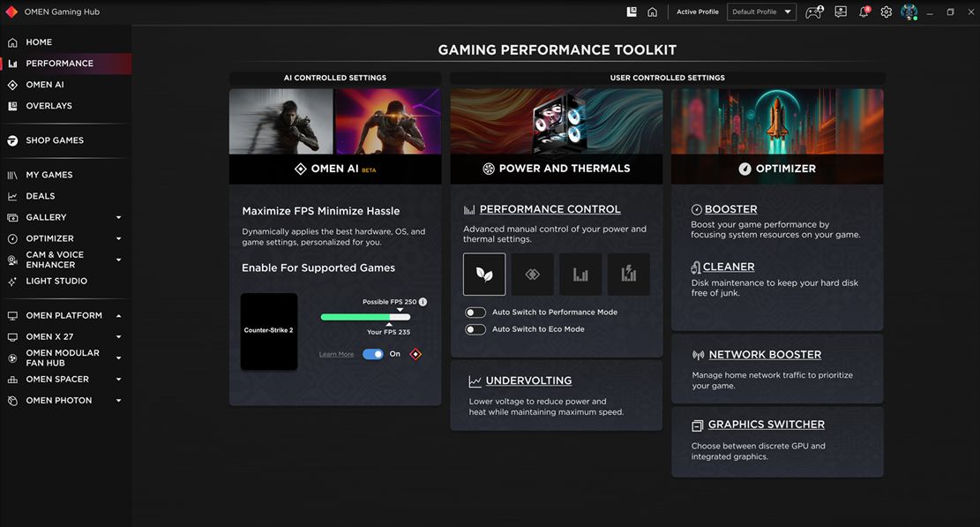The image size is (980, 527).
Task: Select the lightning bolt performance mode icon
Action: [628, 275]
